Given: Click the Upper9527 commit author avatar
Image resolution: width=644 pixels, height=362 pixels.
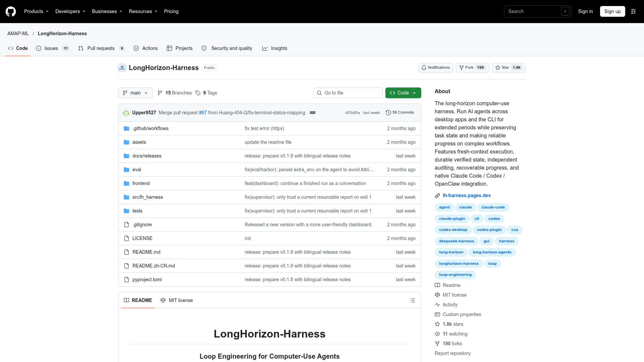Looking at the screenshot, I should 126,113.
